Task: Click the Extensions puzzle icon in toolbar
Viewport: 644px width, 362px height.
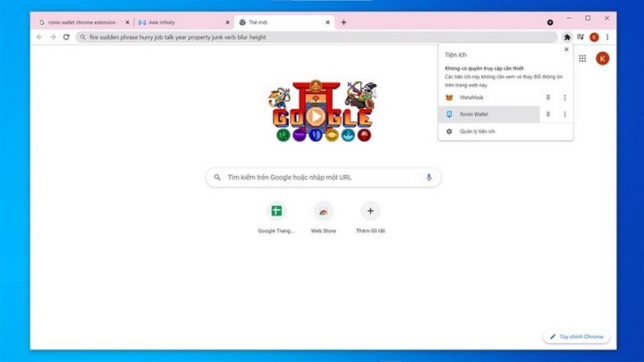Action: coord(567,37)
